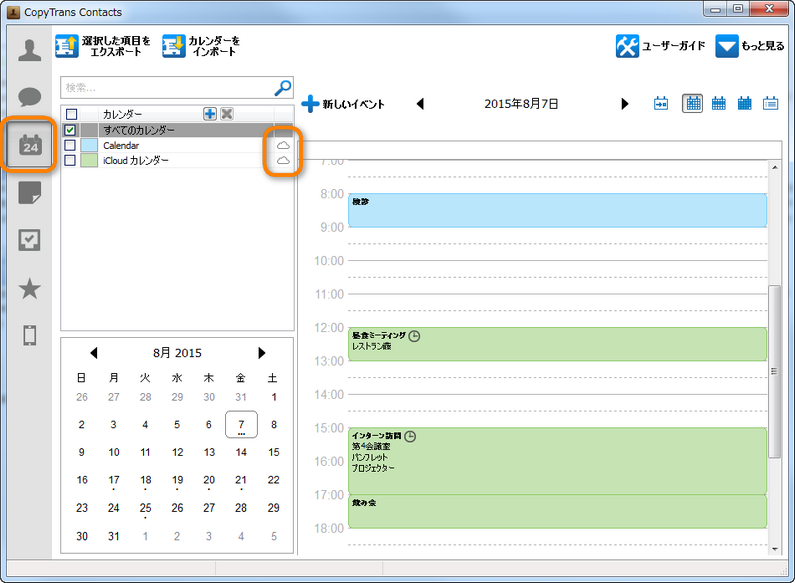Create 新しいイベント new event

click(343, 104)
